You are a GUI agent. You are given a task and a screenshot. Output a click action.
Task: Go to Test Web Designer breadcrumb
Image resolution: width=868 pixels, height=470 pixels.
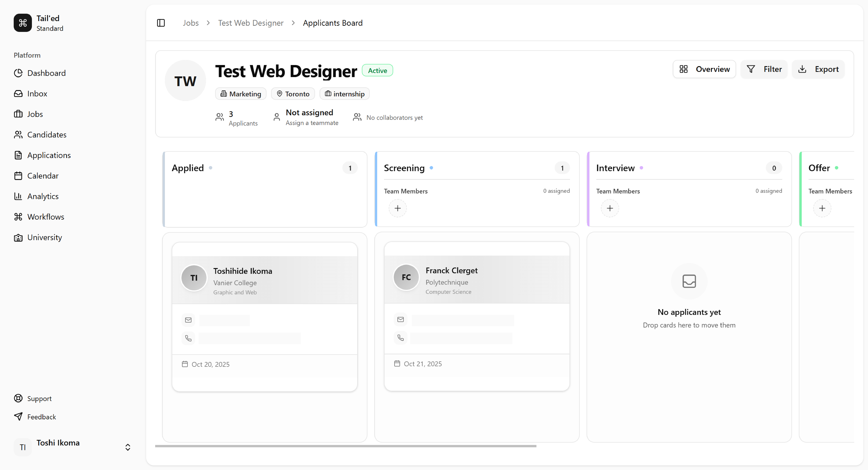[251, 23]
